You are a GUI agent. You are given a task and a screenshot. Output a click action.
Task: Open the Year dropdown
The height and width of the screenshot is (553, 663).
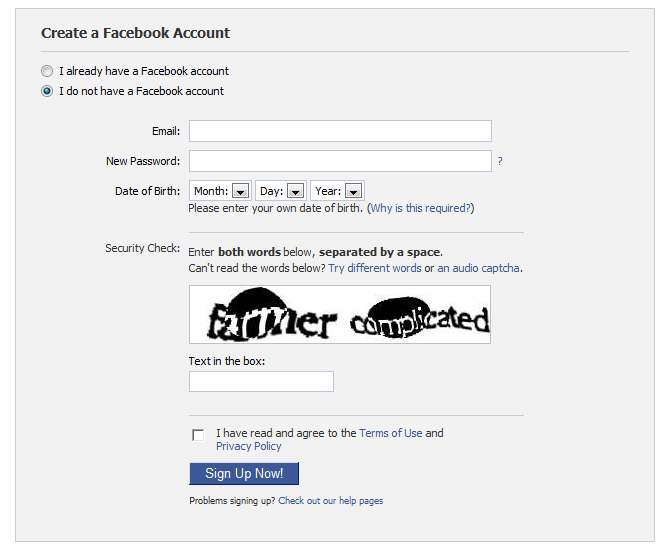[x=337, y=191]
